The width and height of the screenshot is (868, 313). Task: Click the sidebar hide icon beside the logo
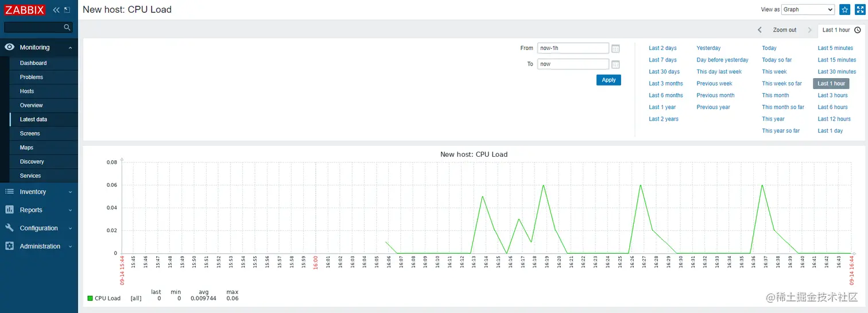pyautogui.click(x=67, y=10)
